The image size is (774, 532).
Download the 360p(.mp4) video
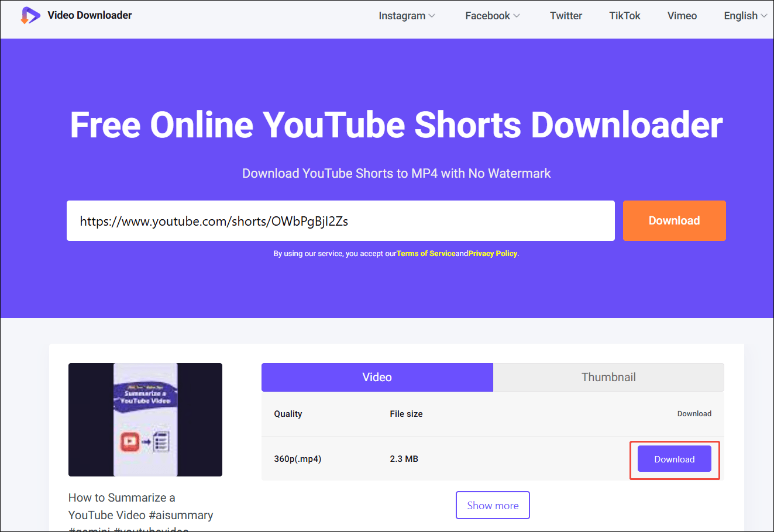click(675, 459)
